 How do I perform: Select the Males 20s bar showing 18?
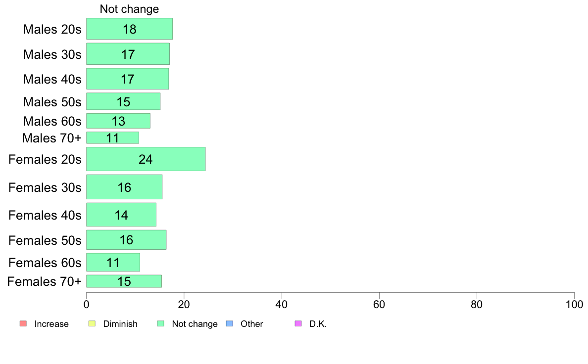pos(129,29)
